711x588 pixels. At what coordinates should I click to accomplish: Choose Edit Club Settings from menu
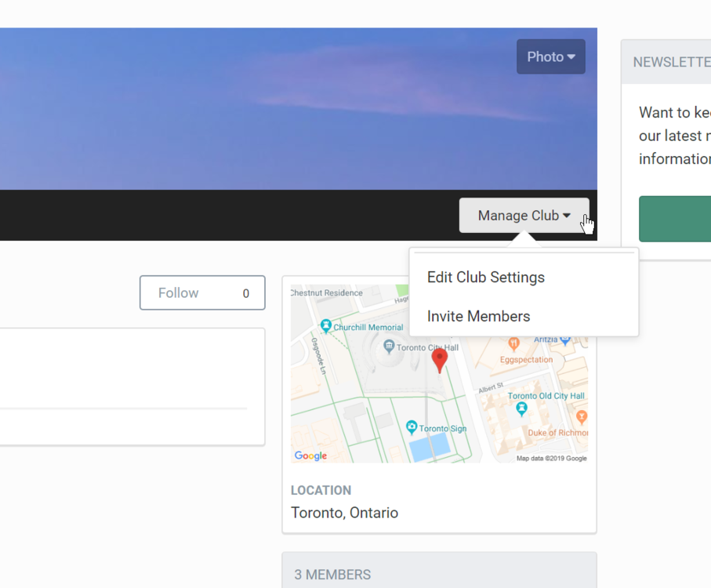point(485,278)
